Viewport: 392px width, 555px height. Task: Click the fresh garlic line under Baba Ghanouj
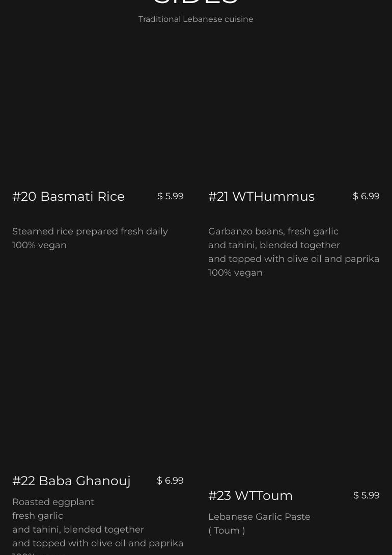(x=38, y=516)
